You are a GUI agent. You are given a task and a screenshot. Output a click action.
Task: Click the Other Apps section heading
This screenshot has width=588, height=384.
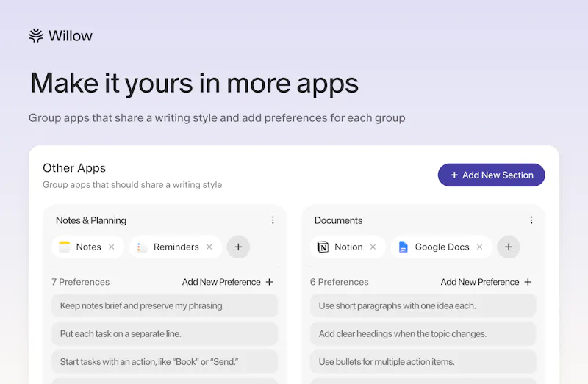(x=74, y=168)
